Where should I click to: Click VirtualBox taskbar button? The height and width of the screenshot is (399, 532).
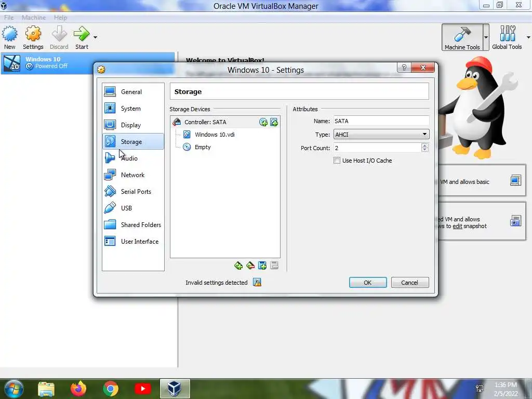click(x=175, y=389)
